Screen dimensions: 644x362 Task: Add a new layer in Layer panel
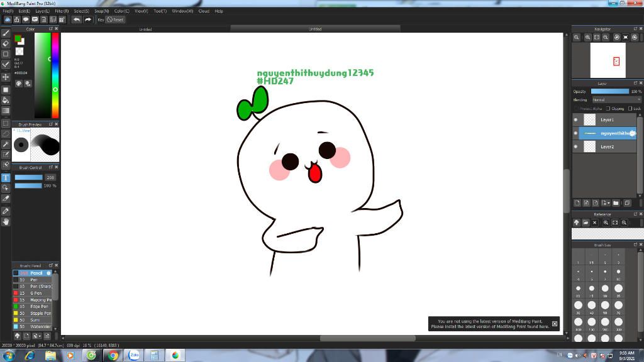(x=577, y=203)
